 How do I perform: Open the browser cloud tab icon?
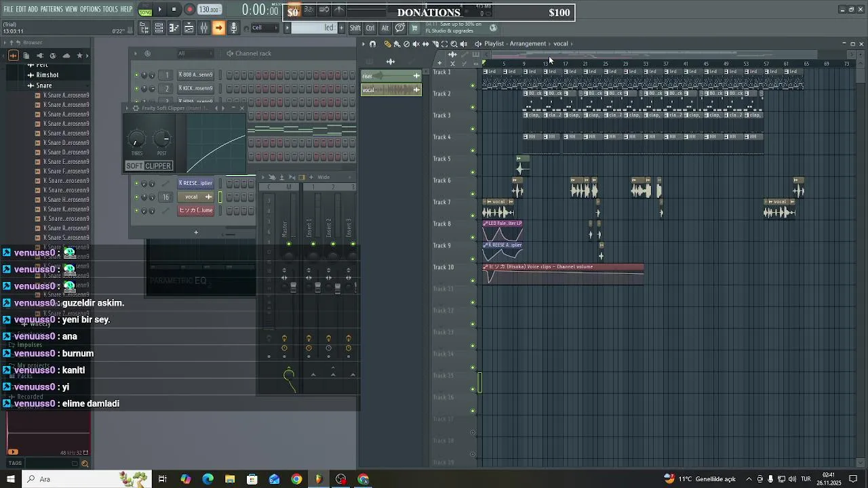click(66, 56)
